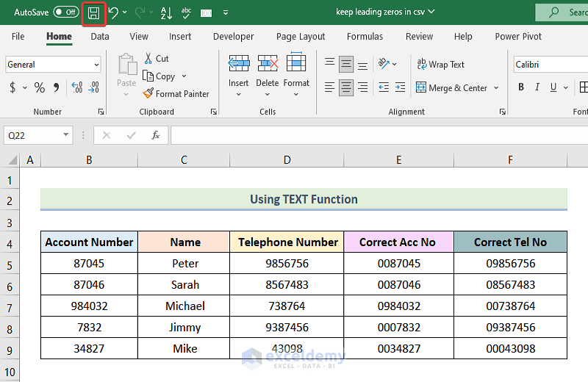Image resolution: width=588 pixels, height=382 pixels.
Task: Open the Formulas tab
Action: 365,36
